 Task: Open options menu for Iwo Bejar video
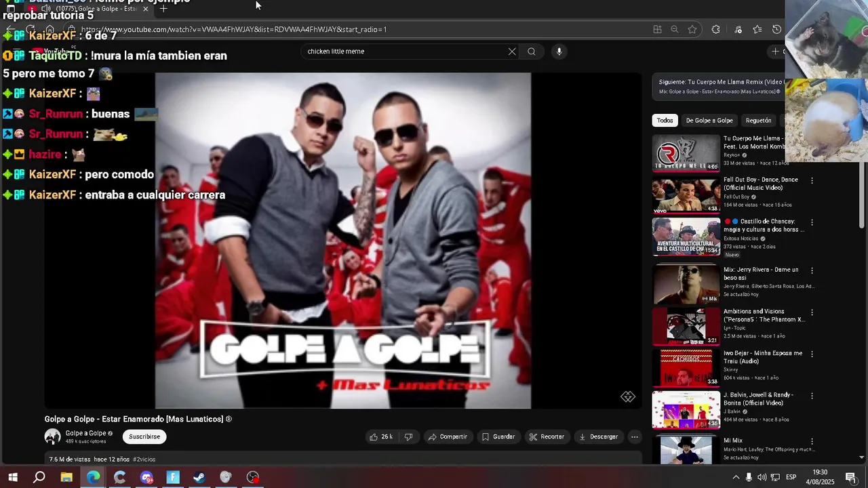812,354
